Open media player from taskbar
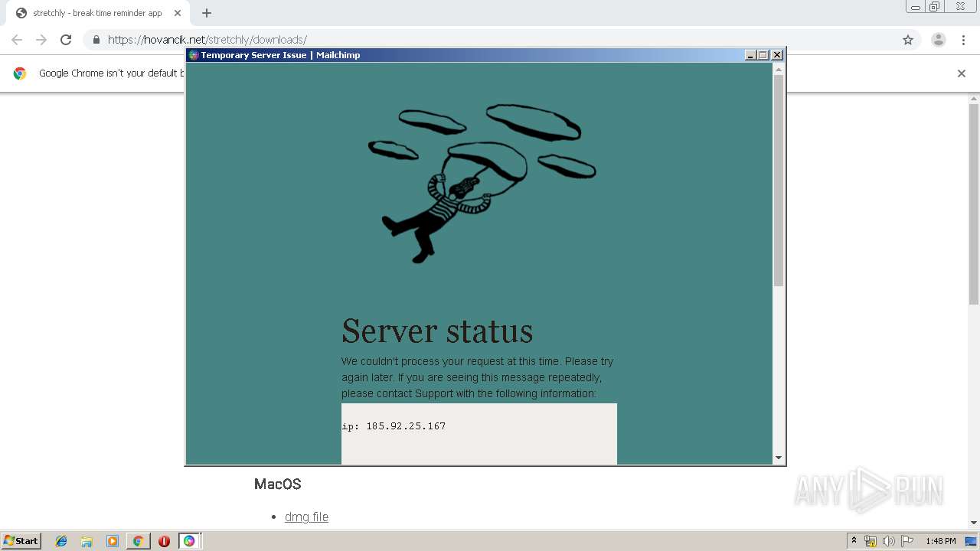This screenshot has width=980, height=551. [112, 541]
